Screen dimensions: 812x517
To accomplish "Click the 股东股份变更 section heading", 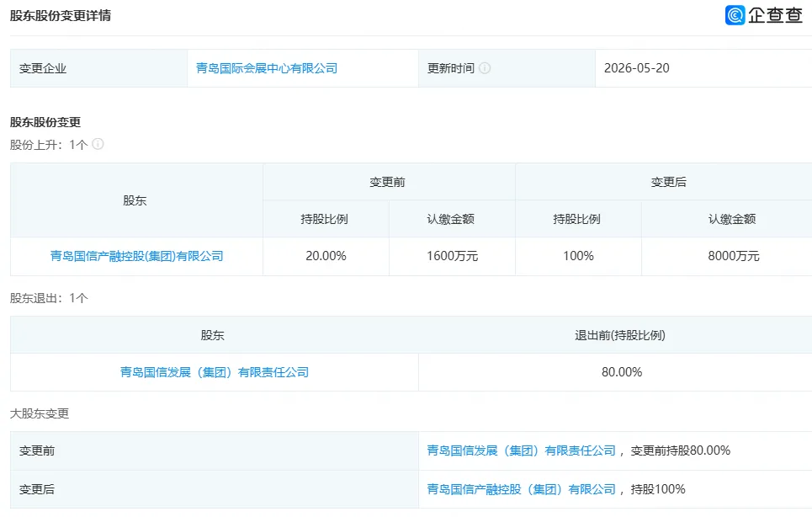I will (45, 122).
